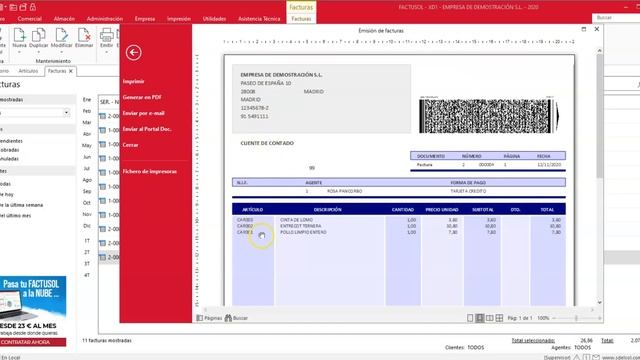Open the Comercial menu
This screenshot has width=640, height=360.
click(29, 19)
